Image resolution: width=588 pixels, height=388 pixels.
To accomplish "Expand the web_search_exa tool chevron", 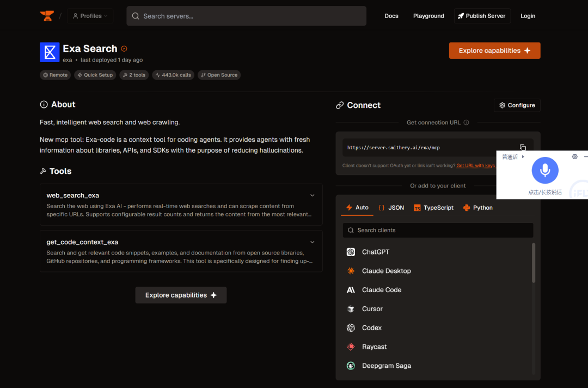I will (x=312, y=196).
